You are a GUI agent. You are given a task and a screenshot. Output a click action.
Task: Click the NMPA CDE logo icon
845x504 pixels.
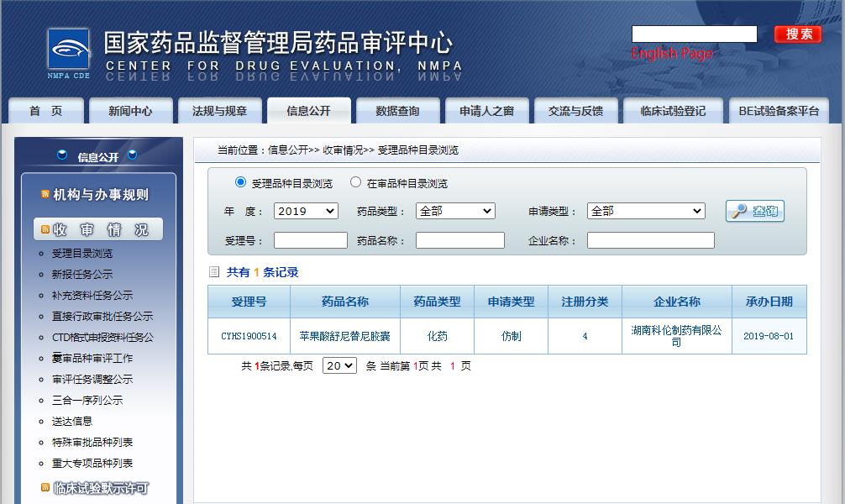(68, 50)
